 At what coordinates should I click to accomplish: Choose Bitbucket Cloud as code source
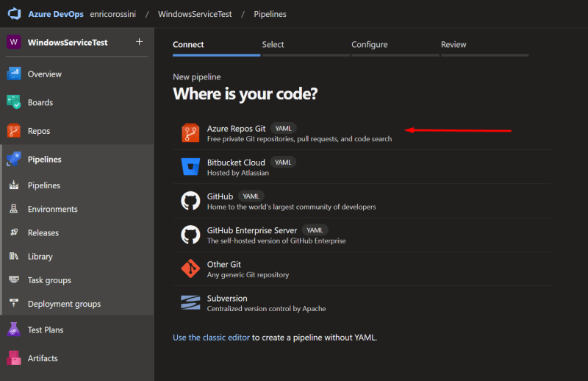pyautogui.click(x=236, y=163)
